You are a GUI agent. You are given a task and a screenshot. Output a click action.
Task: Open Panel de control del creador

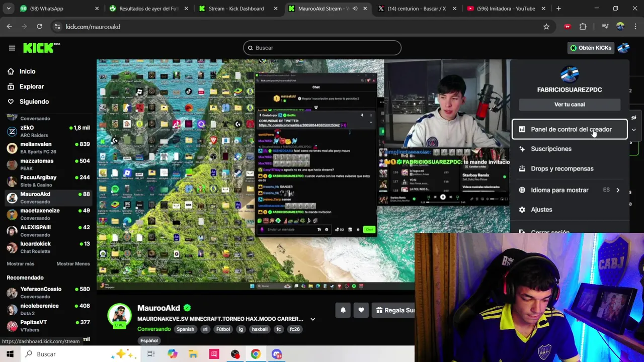(570, 129)
